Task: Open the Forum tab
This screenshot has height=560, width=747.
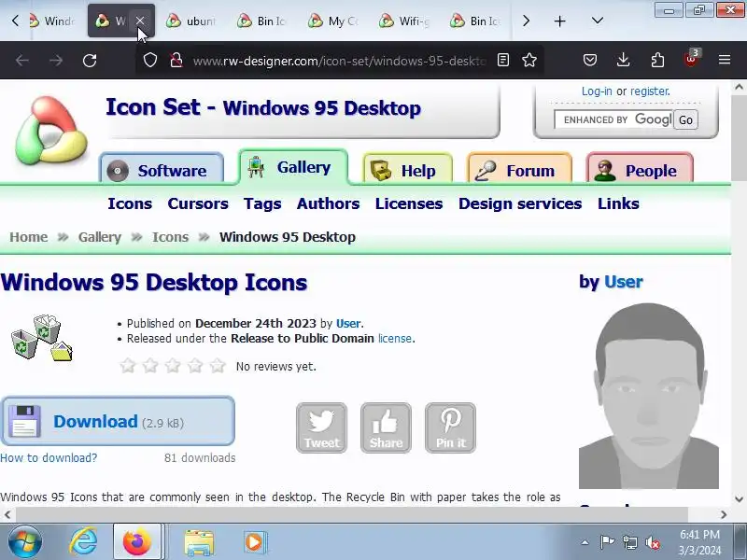Action: click(x=520, y=168)
